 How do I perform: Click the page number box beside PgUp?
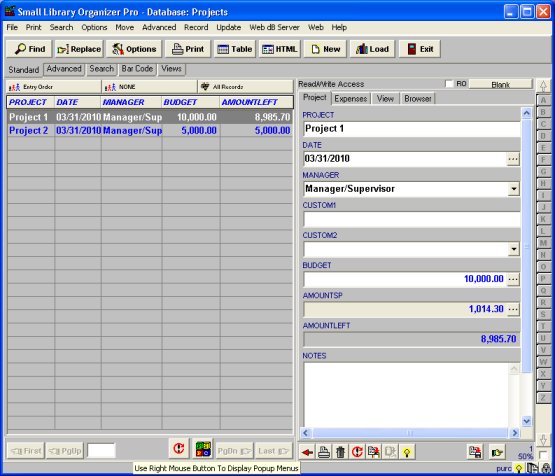tap(101, 451)
